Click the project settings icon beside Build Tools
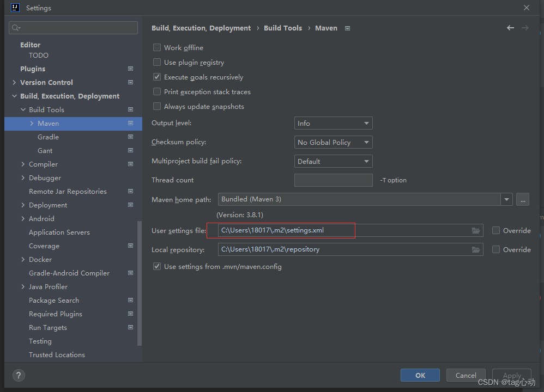 tap(130, 109)
